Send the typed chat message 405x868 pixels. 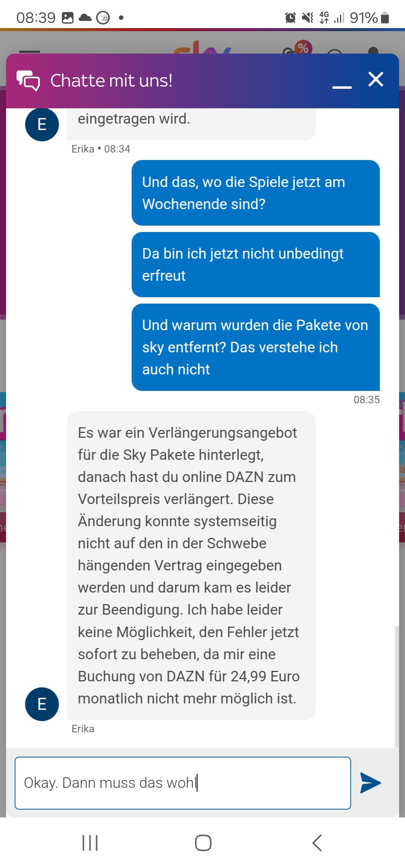(370, 783)
